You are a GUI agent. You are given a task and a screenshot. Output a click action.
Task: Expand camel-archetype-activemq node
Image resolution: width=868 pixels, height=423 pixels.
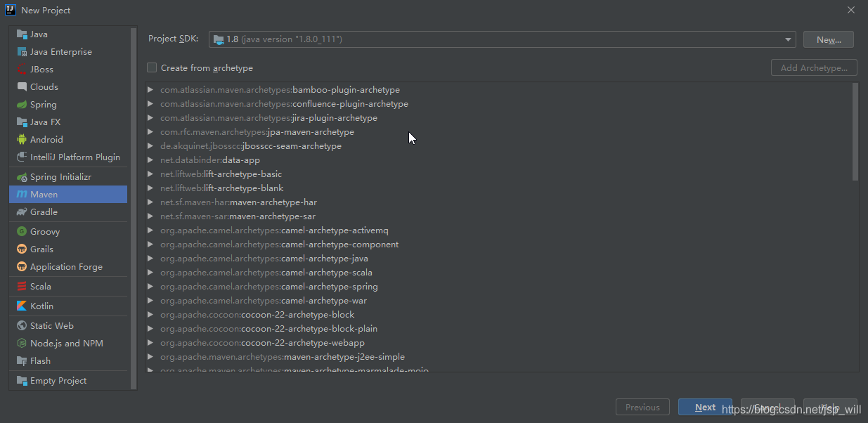pyautogui.click(x=150, y=230)
